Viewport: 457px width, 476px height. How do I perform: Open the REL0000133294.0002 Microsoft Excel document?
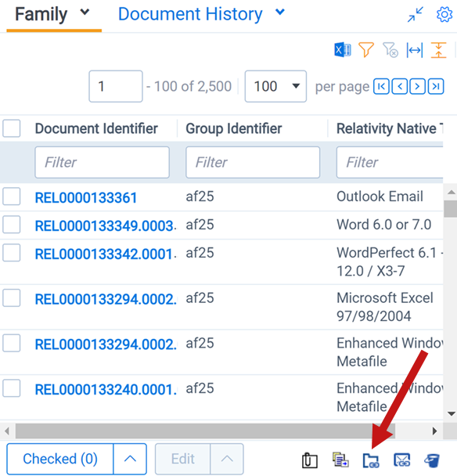point(105,300)
